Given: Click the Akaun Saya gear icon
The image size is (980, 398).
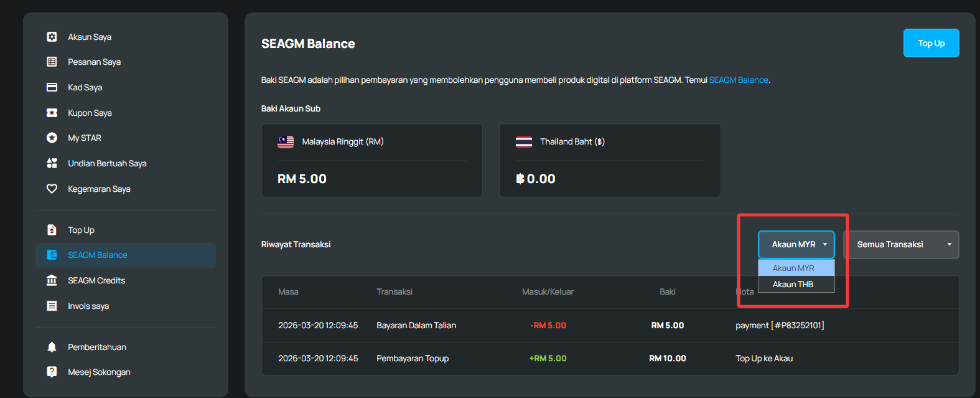Looking at the screenshot, I should point(52,37).
